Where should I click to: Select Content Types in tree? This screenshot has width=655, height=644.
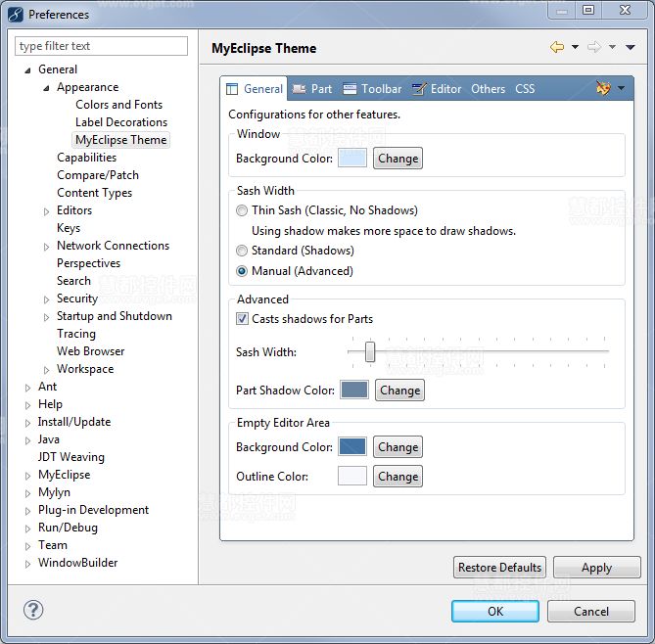pos(94,193)
